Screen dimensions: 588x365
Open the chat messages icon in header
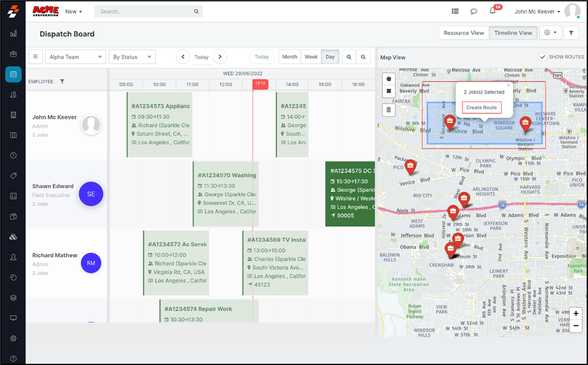coord(474,11)
